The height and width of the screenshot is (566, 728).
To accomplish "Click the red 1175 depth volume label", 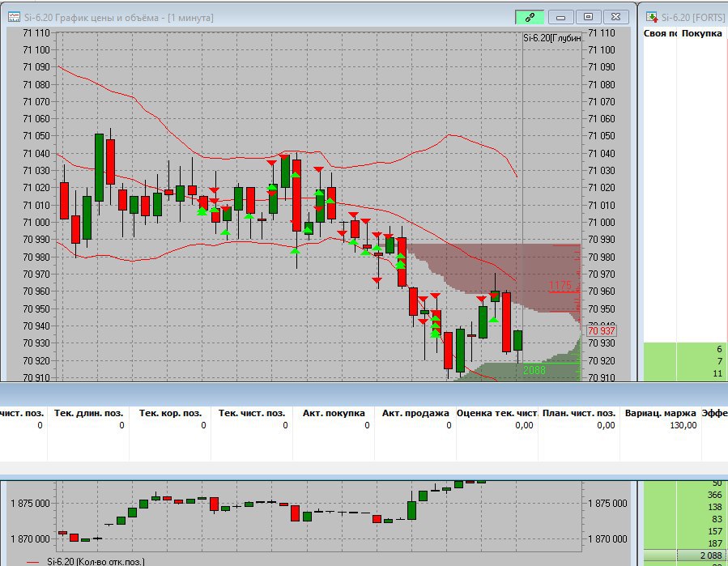I will (560, 286).
